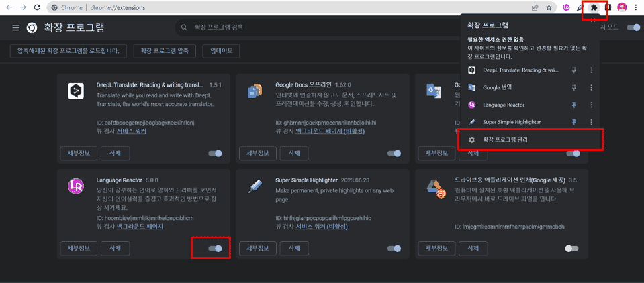Click the 확장 프로그램 압축 button
Image resolution: width=644 pixels, height=283 pixels.
point(165,51)
